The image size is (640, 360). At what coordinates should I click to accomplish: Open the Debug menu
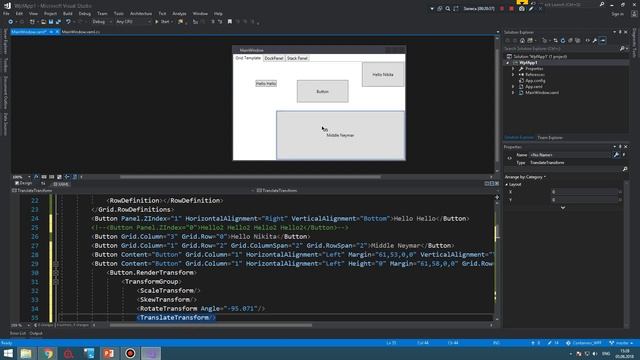click(84, 13)
